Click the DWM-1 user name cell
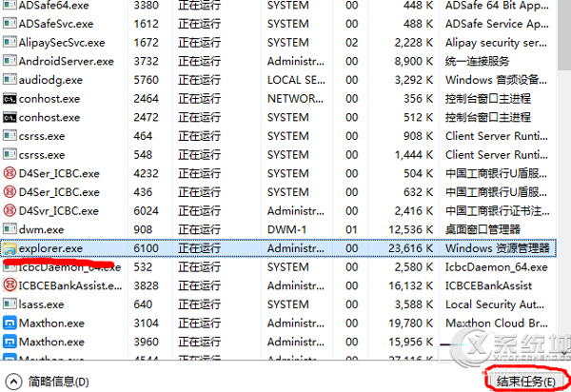571x392 pixels. coord(287,229)
